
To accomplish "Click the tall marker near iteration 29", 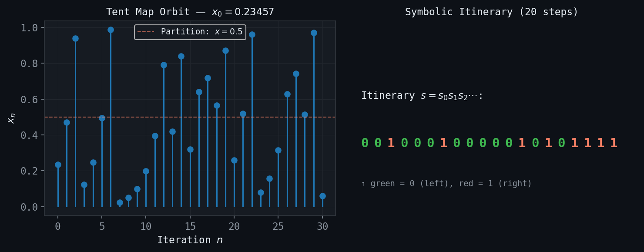I will click(x=314, y=32).
